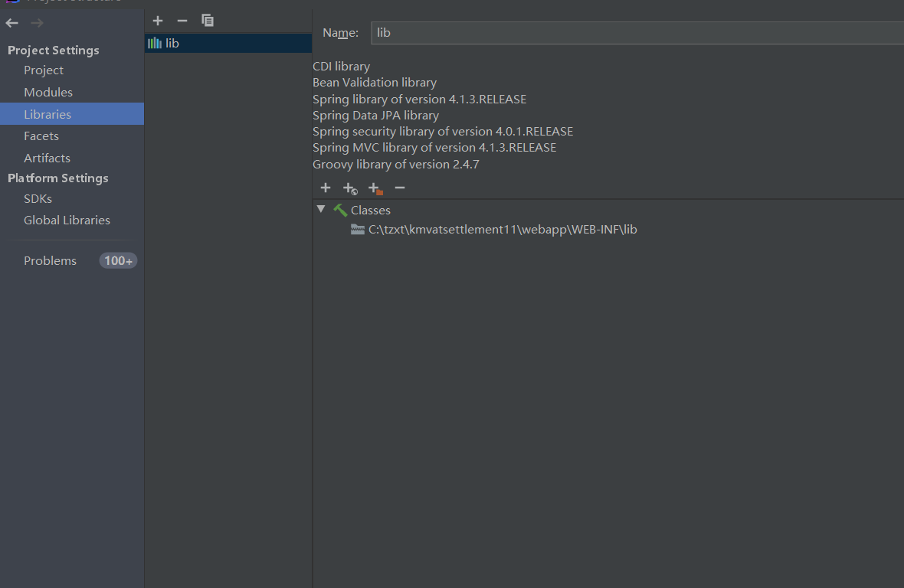Click Spring MVC library of version 4.1.3.RELEASE
904x588 pixels.
point(434,148)
